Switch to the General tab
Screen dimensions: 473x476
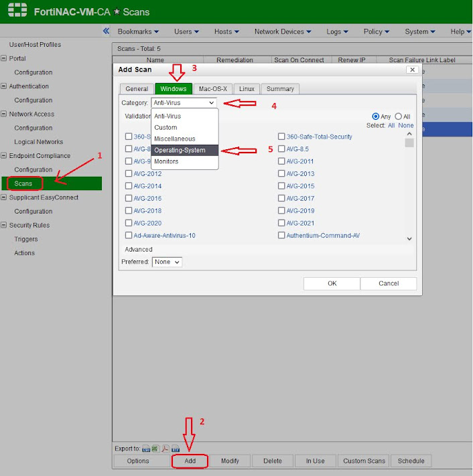[x=137, y=88]
